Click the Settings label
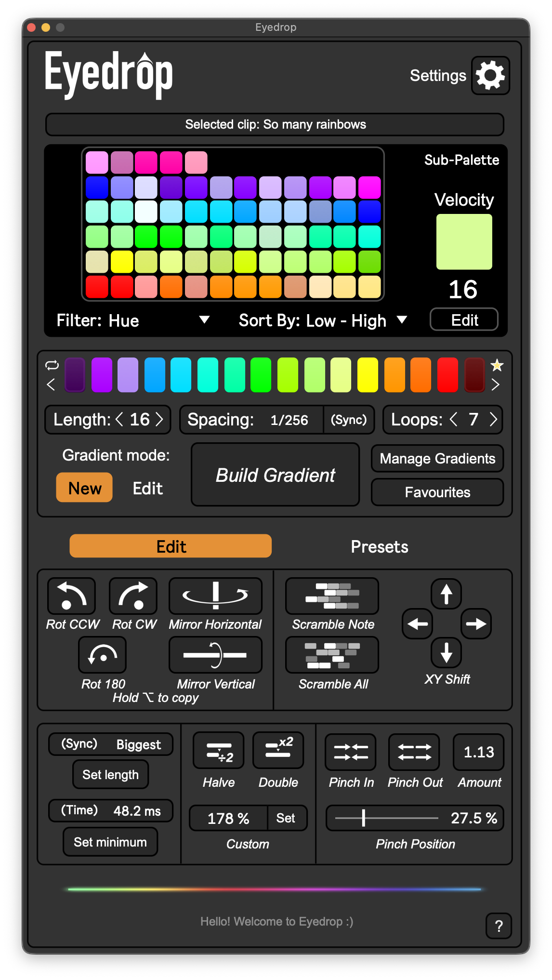This screenshot has height=980, width=552. 437,76
